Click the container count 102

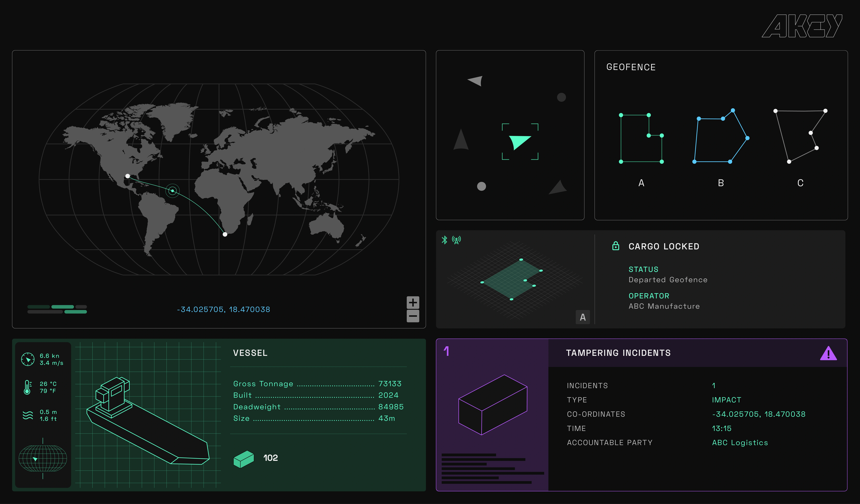click(x=271, y=458)
